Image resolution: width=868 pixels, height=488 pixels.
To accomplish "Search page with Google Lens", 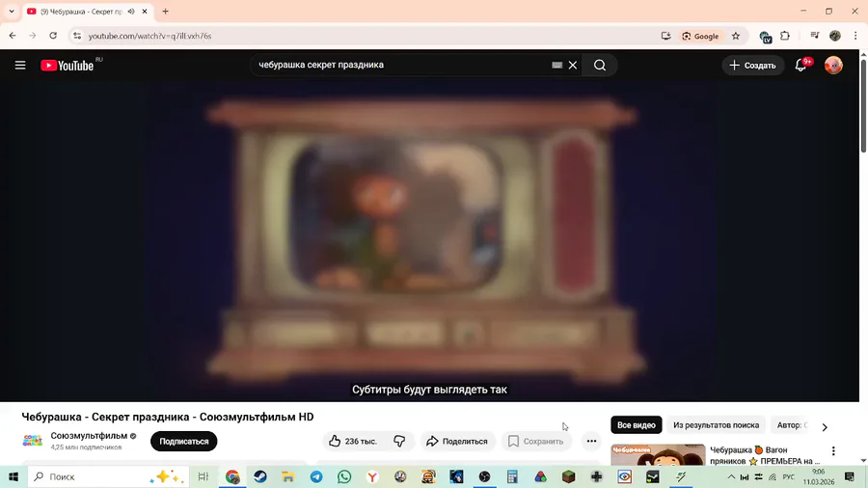I will point(701,36).
